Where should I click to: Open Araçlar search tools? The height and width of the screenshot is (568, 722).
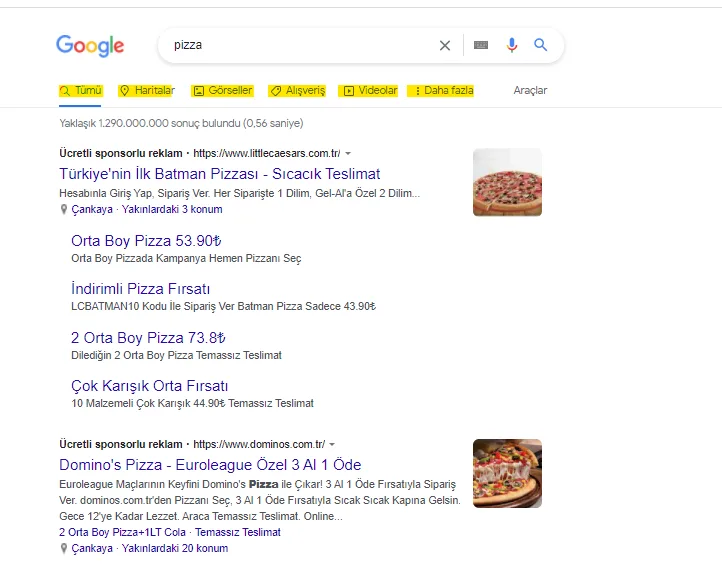click(530, 91)
